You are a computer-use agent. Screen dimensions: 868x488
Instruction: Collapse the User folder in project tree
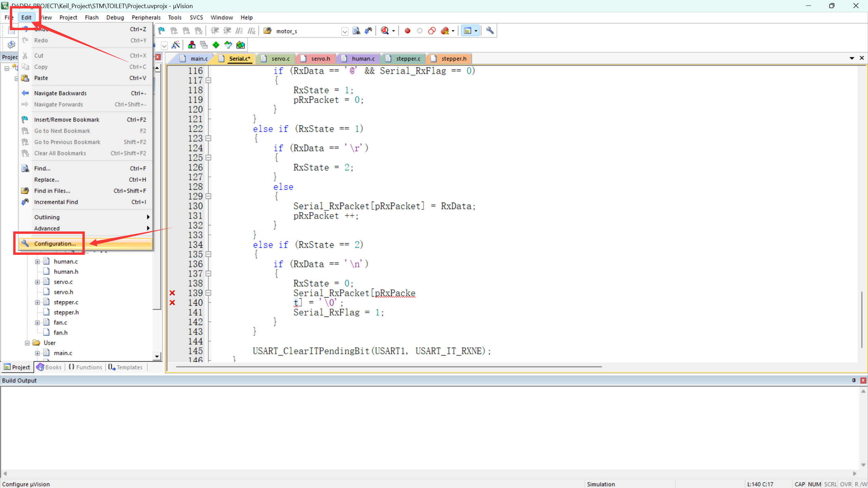point(27,343)
